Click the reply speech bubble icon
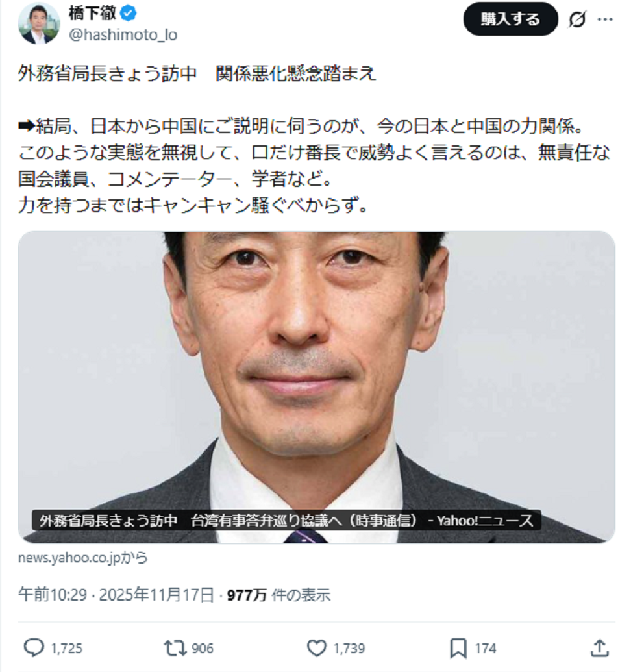The width and height of the screenshot is (631, 672). pyautogui.click(x=34, y=648)
